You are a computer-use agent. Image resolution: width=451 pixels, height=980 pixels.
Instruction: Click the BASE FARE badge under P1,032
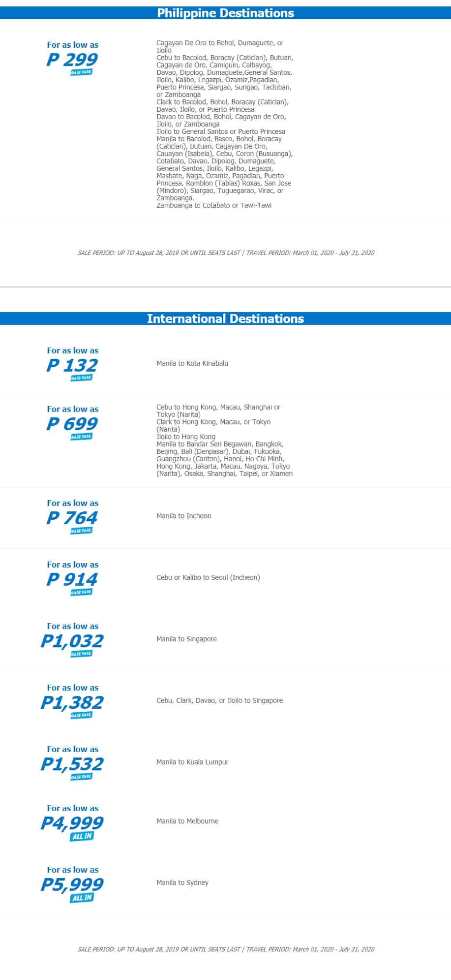pyautogui.click(x=81, y=654)
